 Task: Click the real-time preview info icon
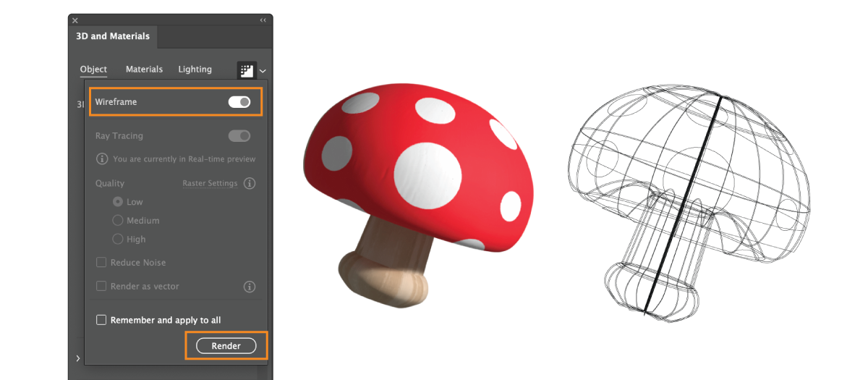point(102,159)
